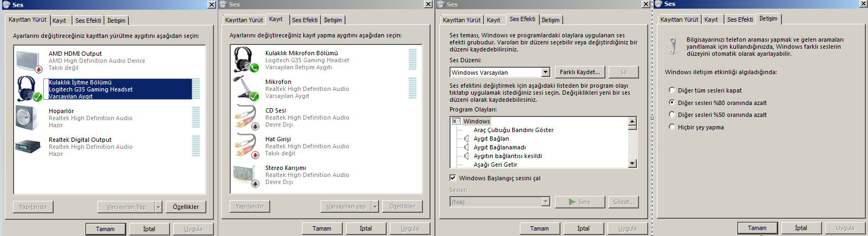Toggle Windows Başlangıç sesini çal checkbox
Screen dimensions: 868x236
tap(453, 178)
